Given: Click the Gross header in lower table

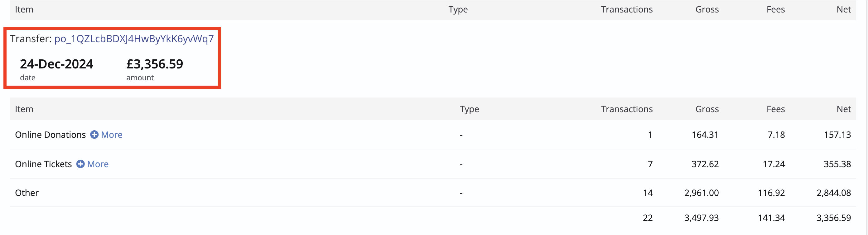Looking at the screenshot, I should point(707,109).
